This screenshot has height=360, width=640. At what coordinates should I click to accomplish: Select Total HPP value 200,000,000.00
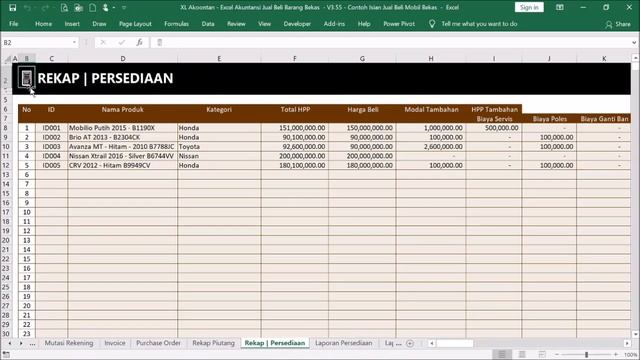[x=295, y=156]
